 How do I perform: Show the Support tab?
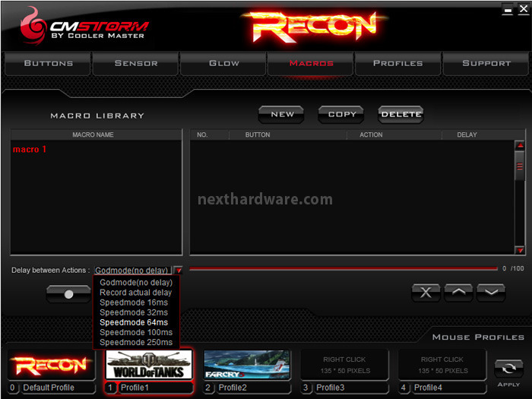coord(486,63)
